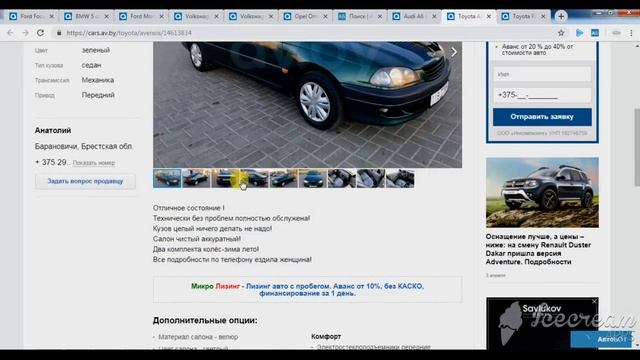Click the value Механика
The image size is (640, 360).
[x=98, y=80]
